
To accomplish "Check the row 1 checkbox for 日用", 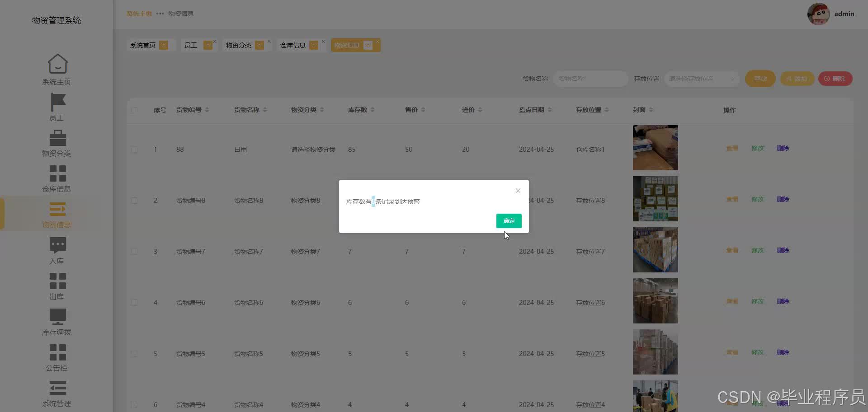I will click(134, 150).
